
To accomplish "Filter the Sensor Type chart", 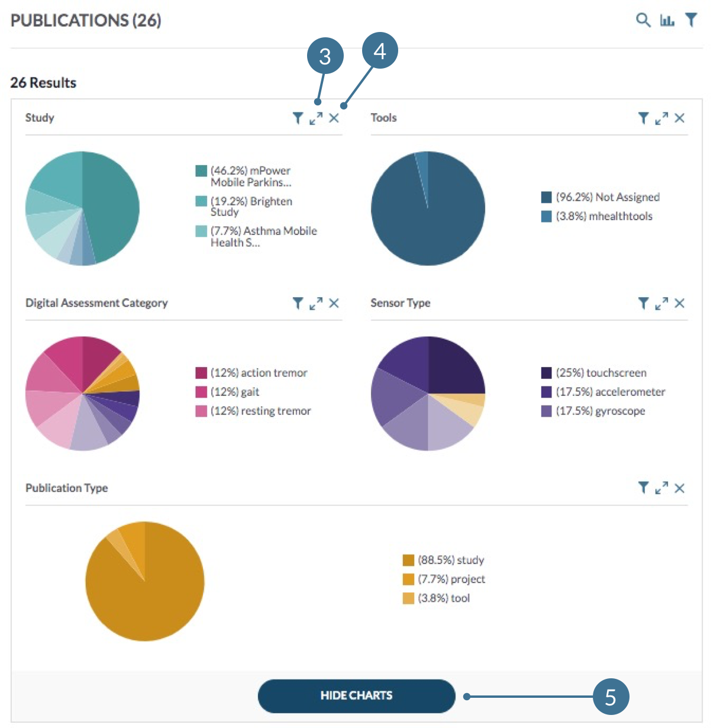I will pyautogui.click(x=643, y=304).
